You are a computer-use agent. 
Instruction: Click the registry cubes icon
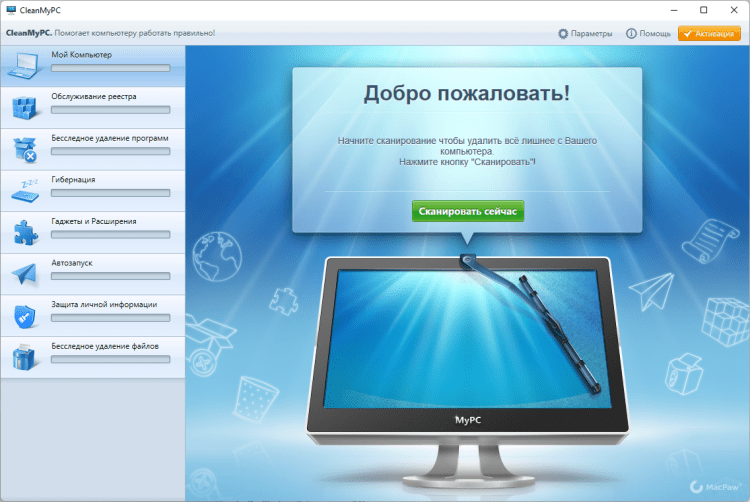[x=24, y=108]
